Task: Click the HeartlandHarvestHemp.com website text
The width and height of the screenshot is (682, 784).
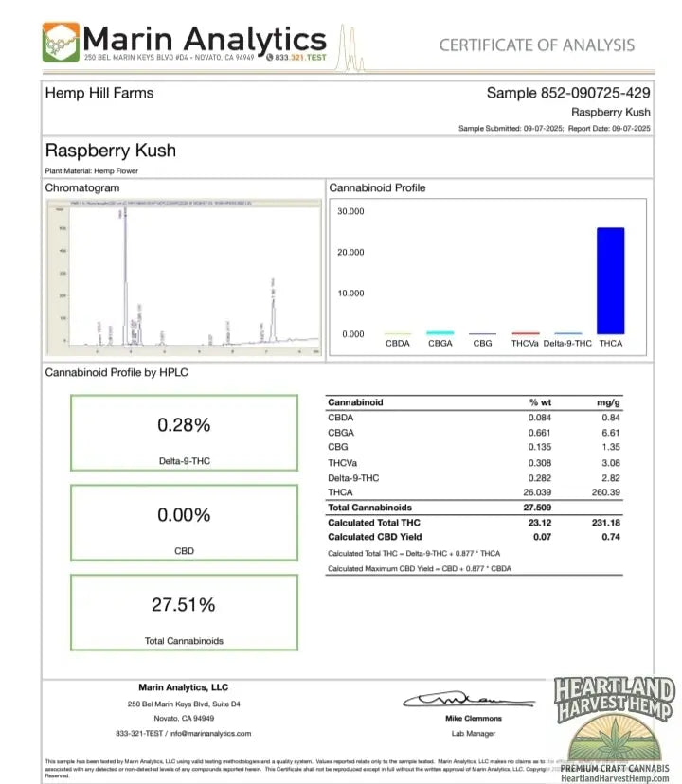Action: (x=615, y=778)
